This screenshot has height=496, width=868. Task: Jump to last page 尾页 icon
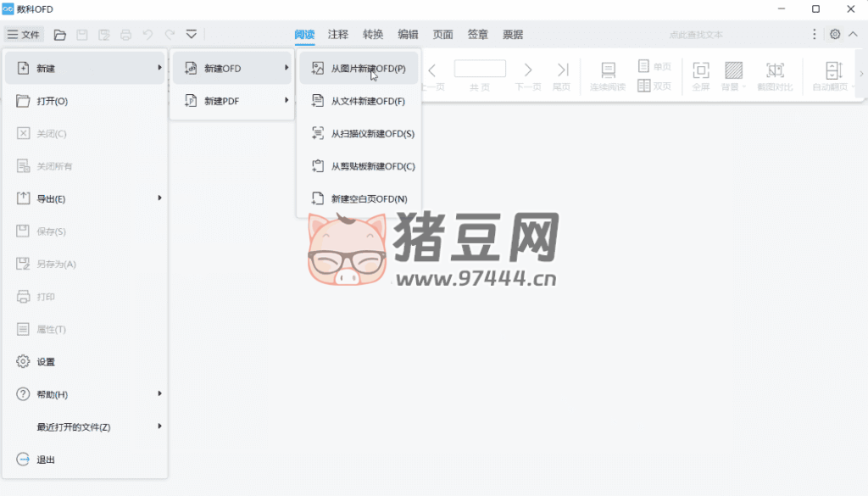(563, 70)
